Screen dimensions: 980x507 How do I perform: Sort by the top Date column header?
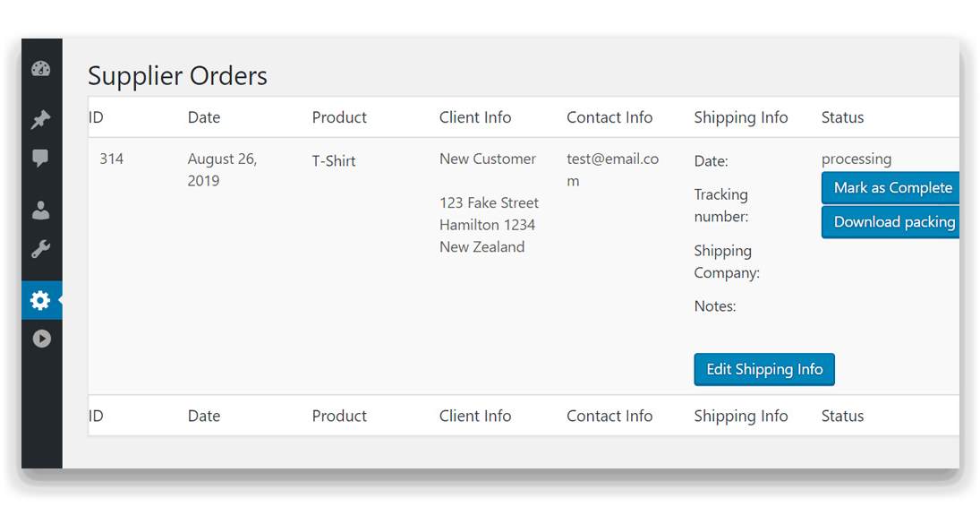tap(204, 117)
